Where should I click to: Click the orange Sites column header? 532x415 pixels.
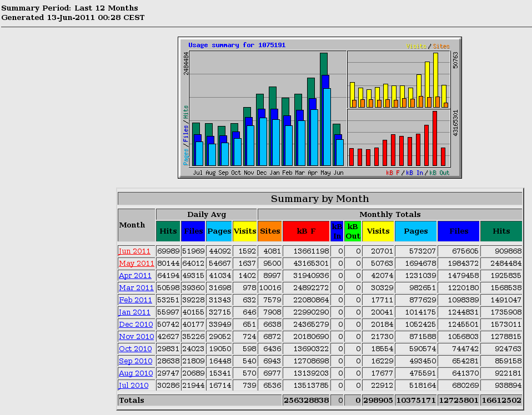[x=270, y=231]
